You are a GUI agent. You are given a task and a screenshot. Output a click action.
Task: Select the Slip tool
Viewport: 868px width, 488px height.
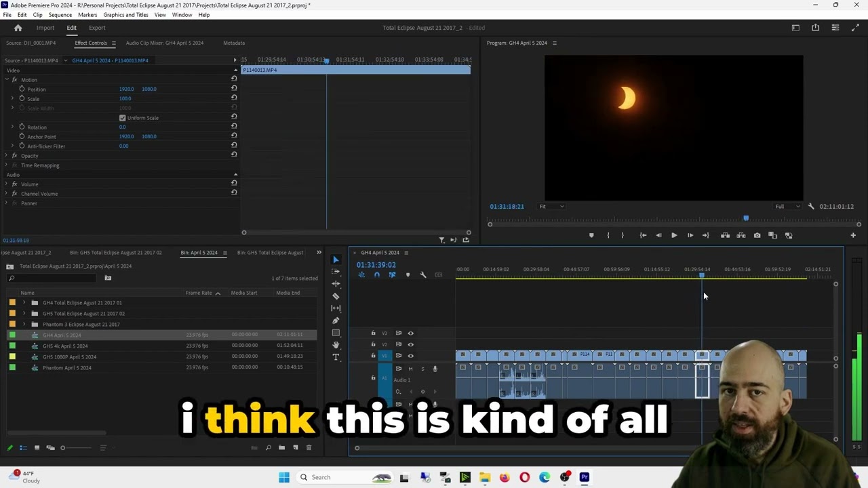point(336,308)
